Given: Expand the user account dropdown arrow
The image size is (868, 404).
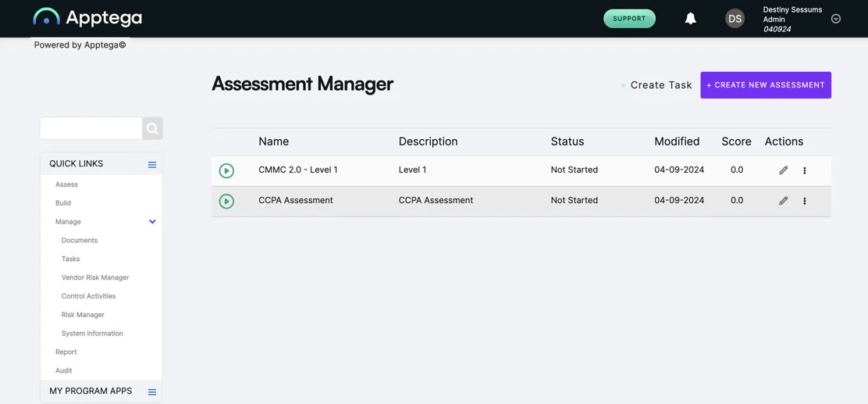Looking at the screenshot, I should coord(836,18).
